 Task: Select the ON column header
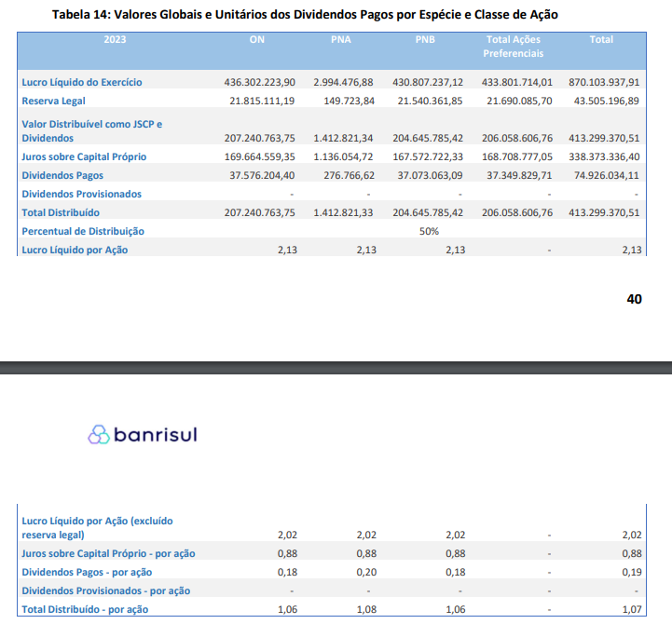click(x=256, y=39)
